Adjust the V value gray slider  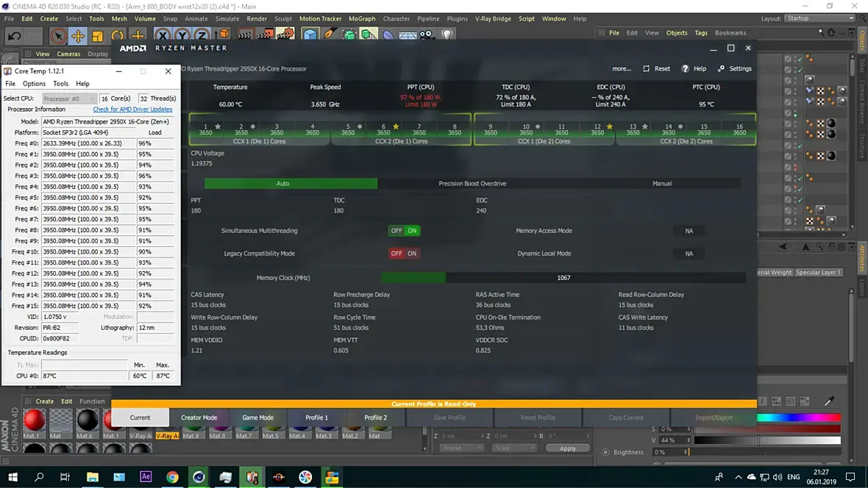pos(767,440)
